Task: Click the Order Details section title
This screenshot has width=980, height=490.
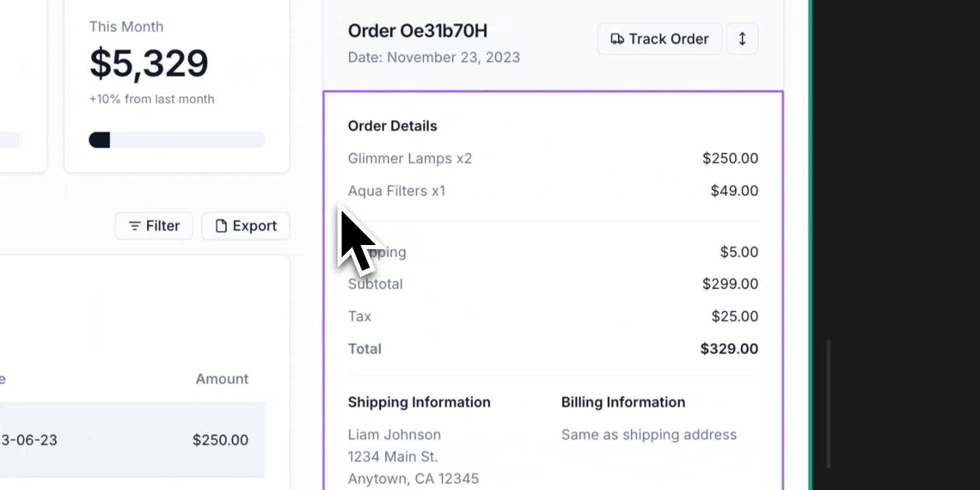Action: point(392,126)
